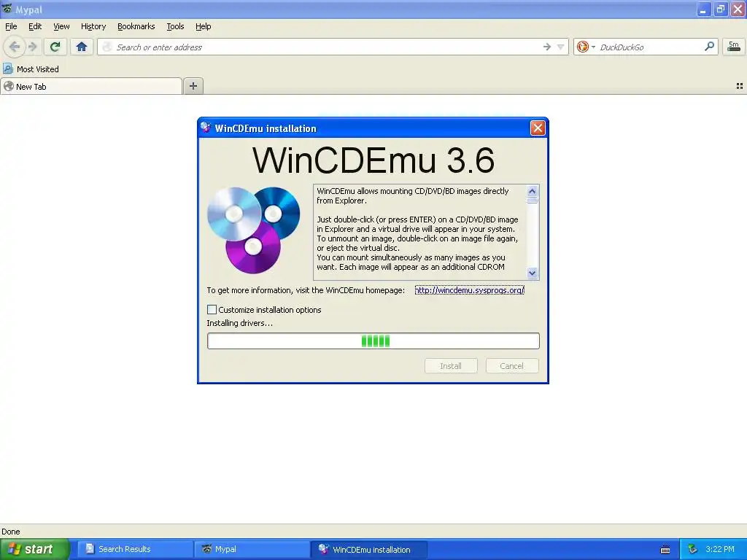Enable Customize installation options checkbox

212,309
